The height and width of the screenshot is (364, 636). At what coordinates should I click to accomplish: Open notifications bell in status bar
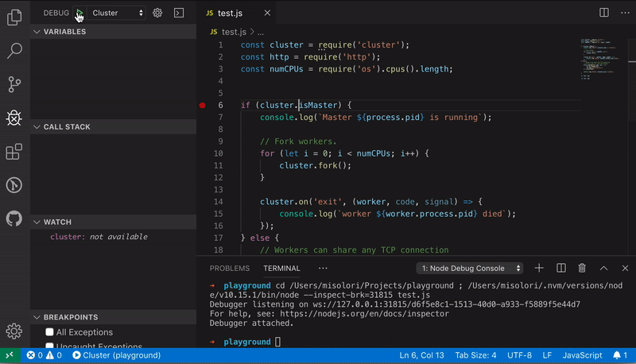tap(620, 355)
